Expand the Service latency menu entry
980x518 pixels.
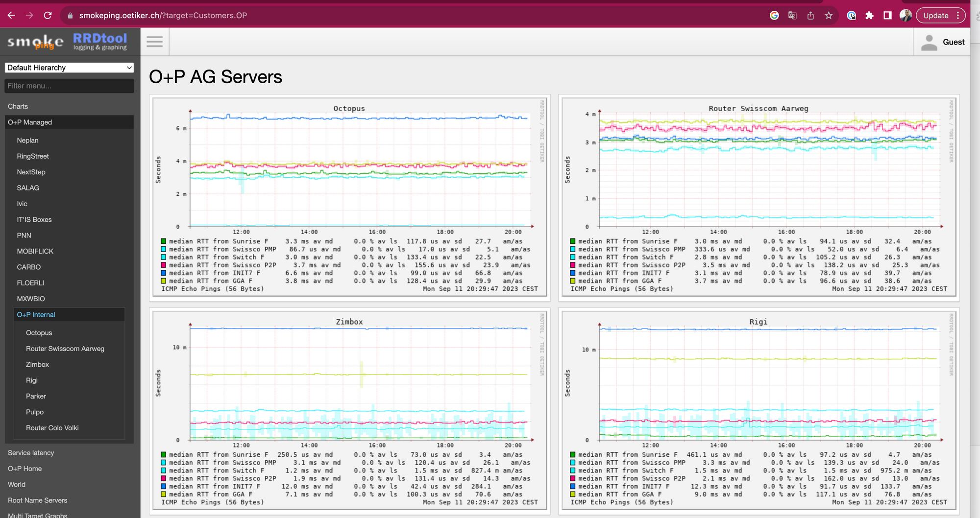point(31,453)
